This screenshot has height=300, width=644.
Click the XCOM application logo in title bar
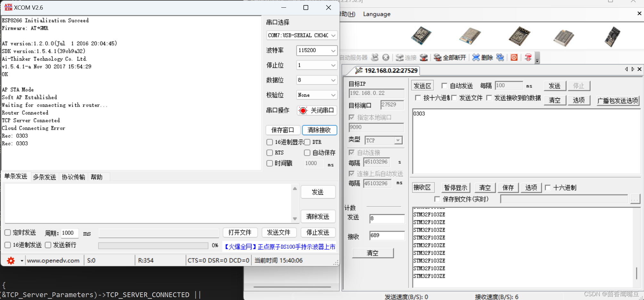click(8, 7)
